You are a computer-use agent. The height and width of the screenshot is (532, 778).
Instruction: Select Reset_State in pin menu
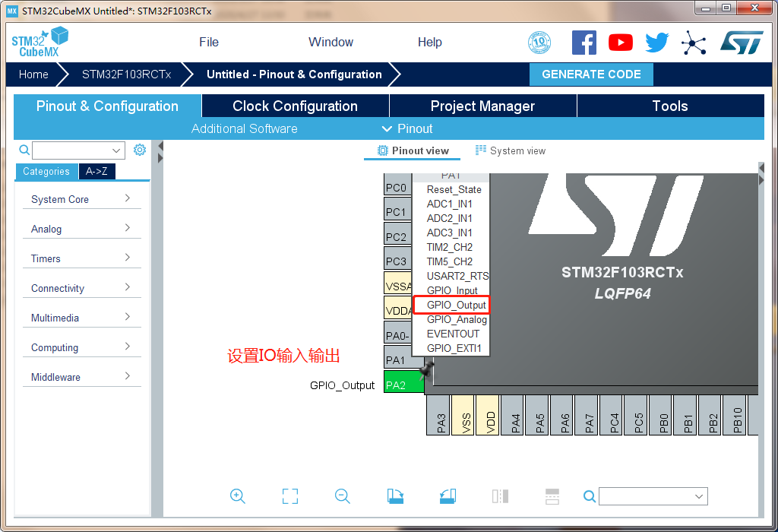pyautogui.click(x=451, y=189)
